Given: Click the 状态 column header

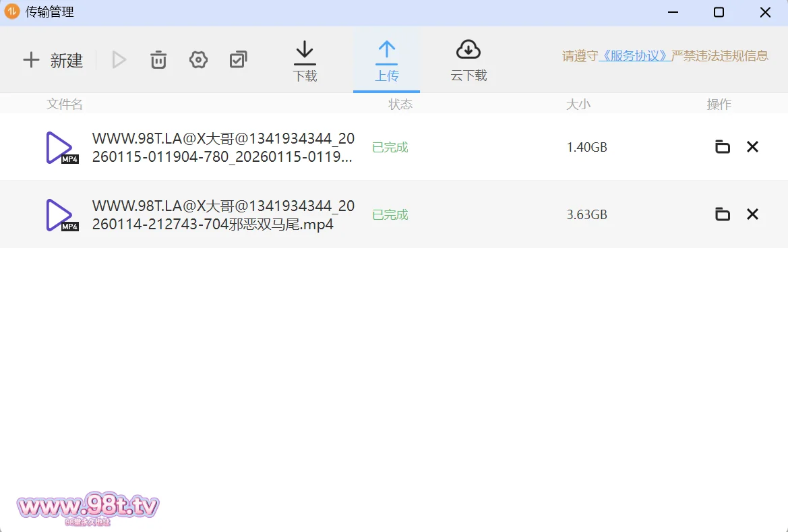Looking at the screenshot, I should pyautogui.click(x=400, y=105).
